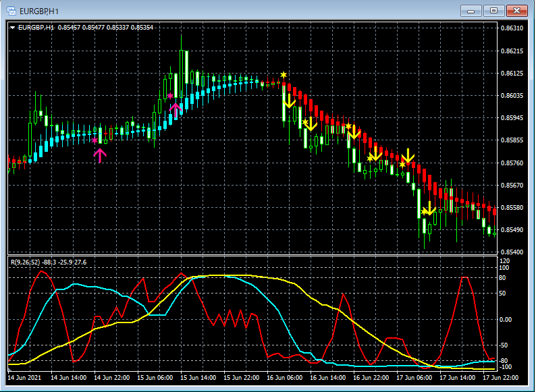Click the small triangle before the EURGBP,H1 chart label

coord(12,28)
